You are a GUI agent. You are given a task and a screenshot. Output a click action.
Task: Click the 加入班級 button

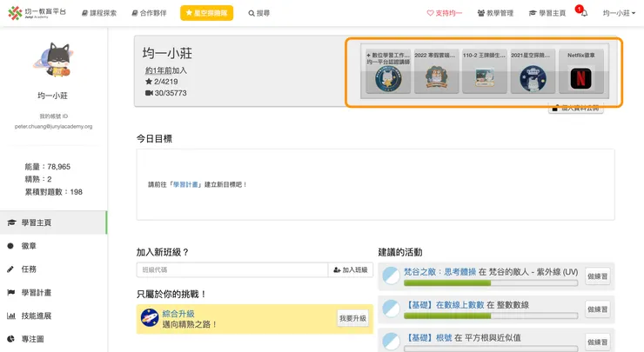(x=351, y=270)
